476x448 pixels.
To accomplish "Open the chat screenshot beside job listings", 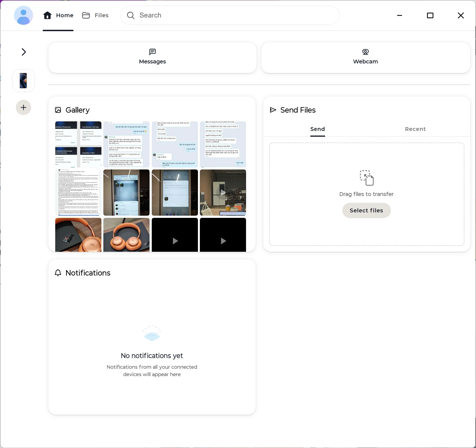I will click(126, 144).
